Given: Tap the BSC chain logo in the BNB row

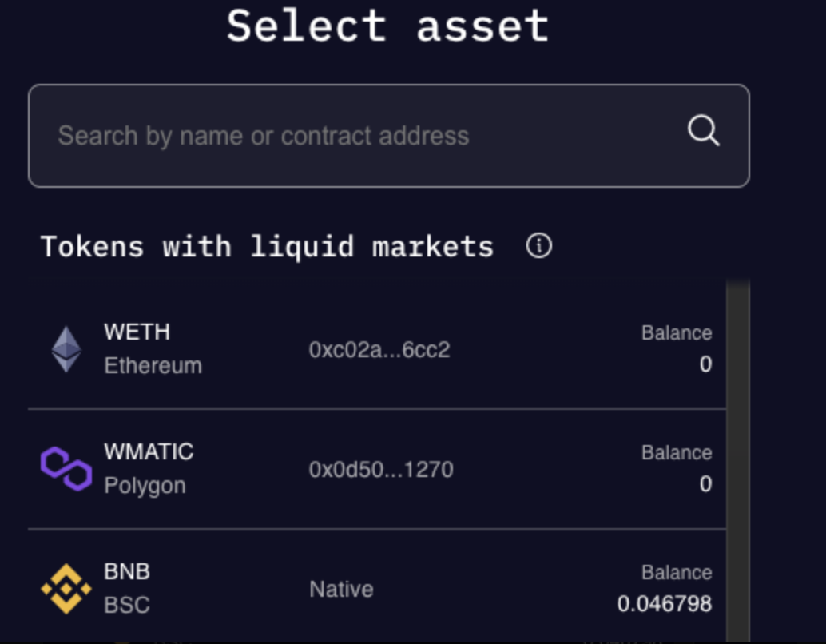Looking at the screenshot, I should click(66, 589).
